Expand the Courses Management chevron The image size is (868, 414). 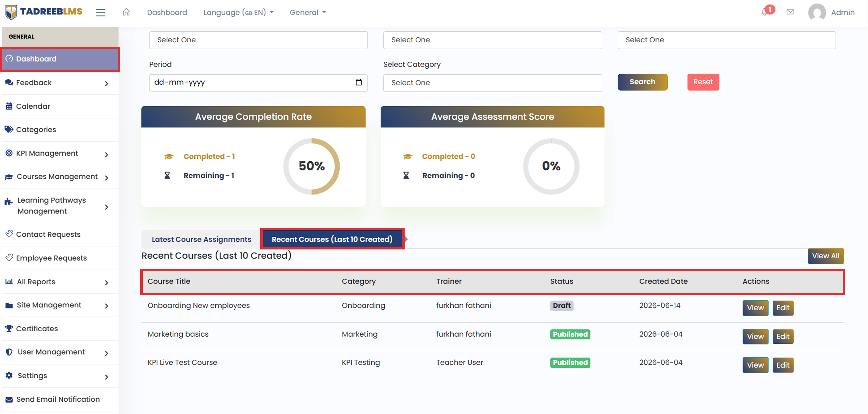click(x=107, y=178)
